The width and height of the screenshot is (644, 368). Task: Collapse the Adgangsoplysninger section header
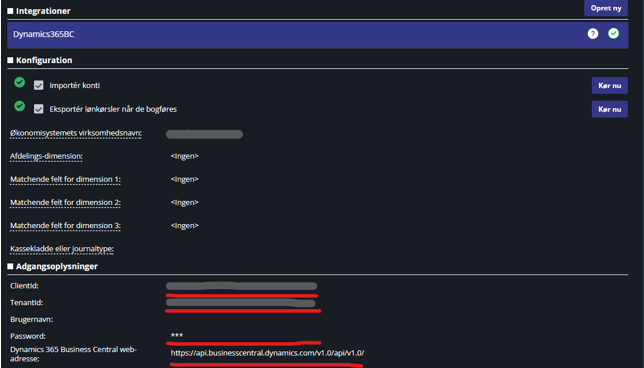53,267
